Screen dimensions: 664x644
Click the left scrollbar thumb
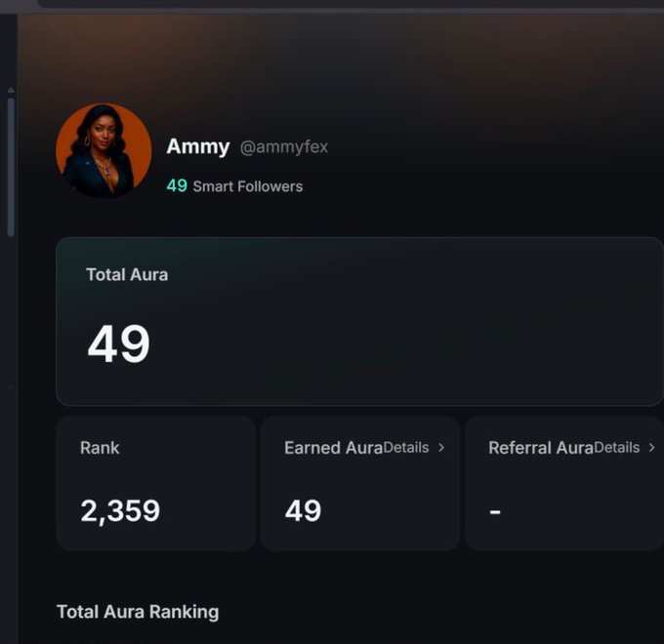pyautogui.click(x=11, y=168)
